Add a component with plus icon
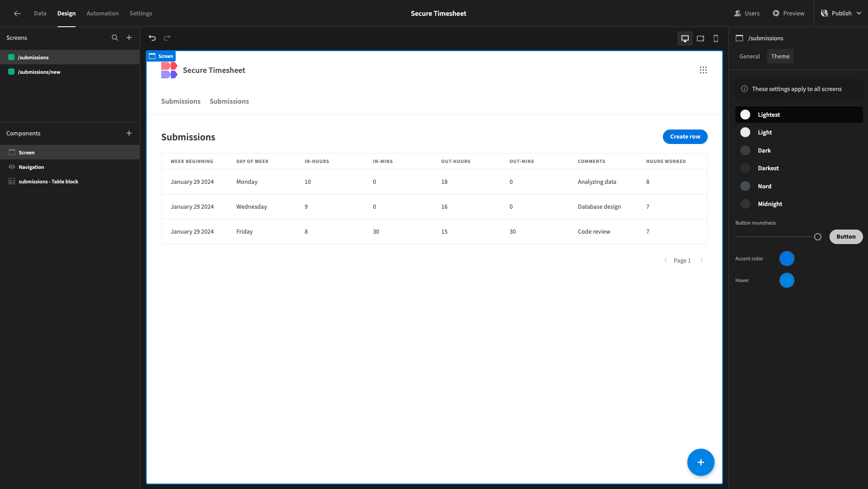 pos(129,133)
